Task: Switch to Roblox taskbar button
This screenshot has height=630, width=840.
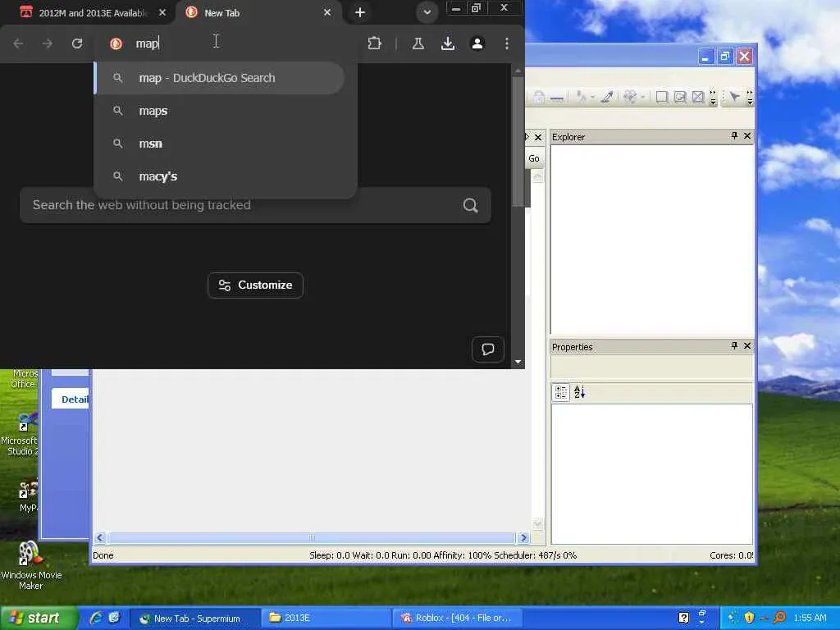Action: [x=457, y=619]
